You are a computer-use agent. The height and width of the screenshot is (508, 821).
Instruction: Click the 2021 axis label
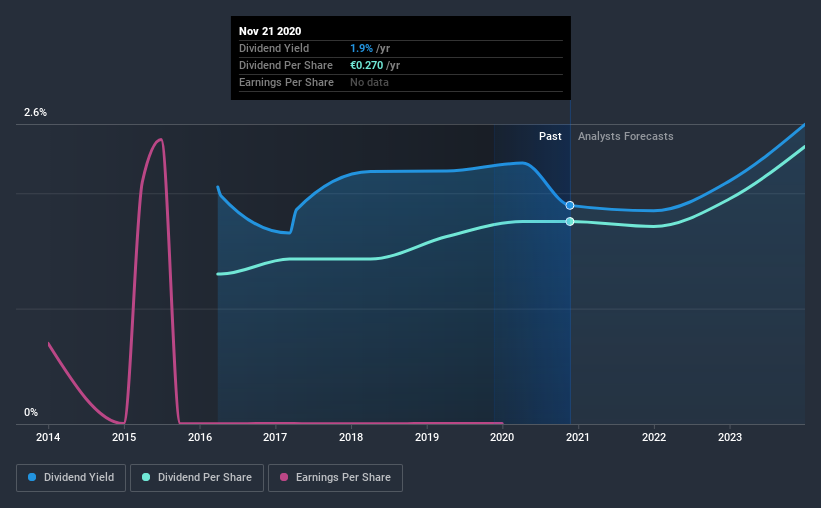click(x=578, y=437)
